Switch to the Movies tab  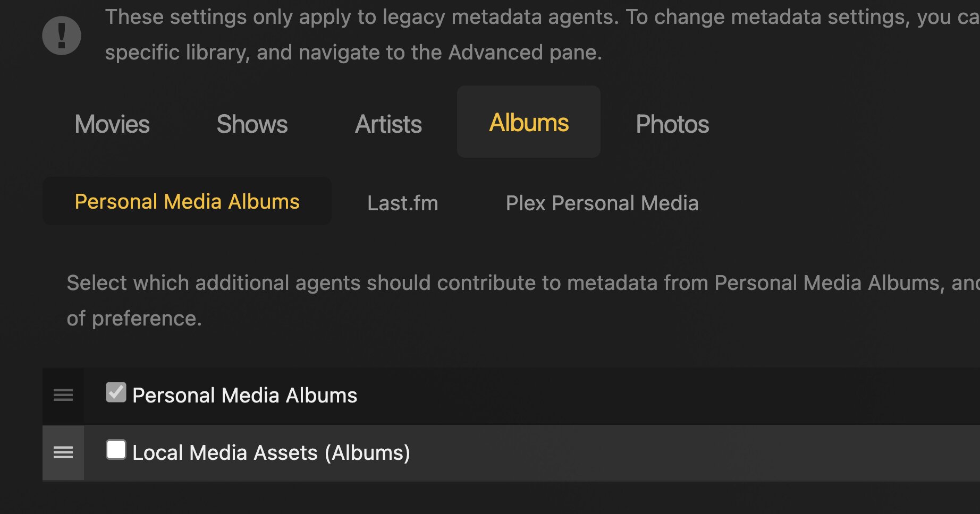[112, 124]
